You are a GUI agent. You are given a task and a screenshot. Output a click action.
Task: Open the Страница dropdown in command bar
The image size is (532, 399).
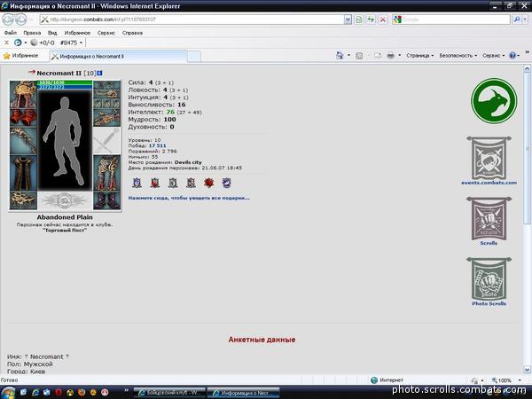(x=420, y=56)
